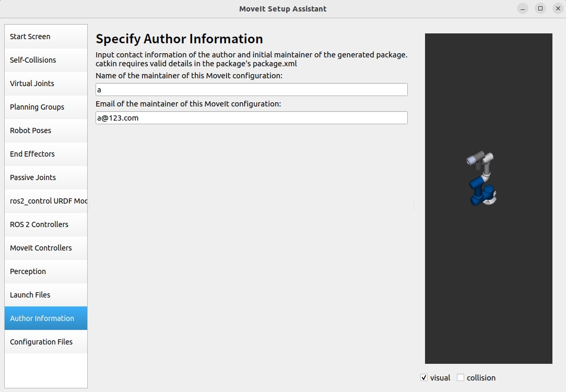Open Virtual Joints in the sidebar
566x392 pixels.
[46, 84]
